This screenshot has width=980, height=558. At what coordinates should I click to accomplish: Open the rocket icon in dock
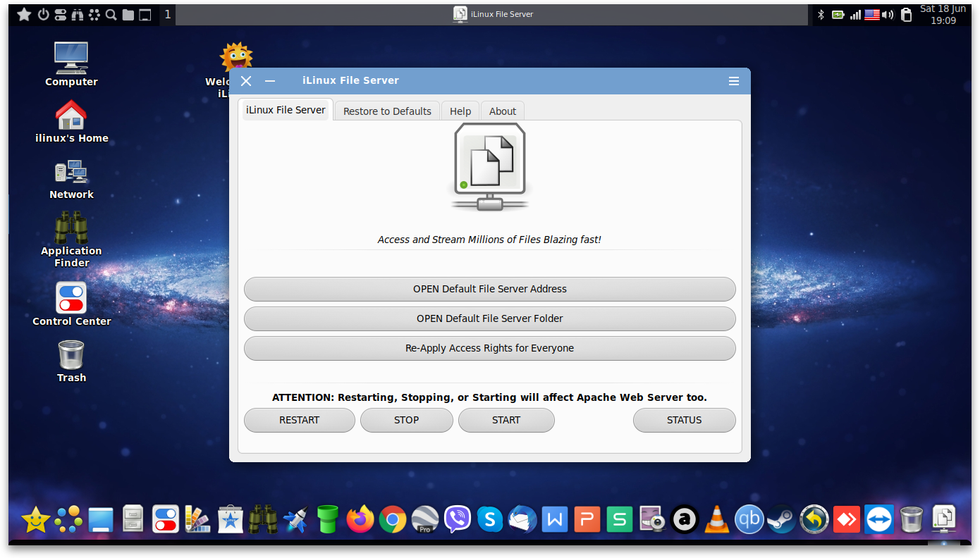tap(295, 521)
